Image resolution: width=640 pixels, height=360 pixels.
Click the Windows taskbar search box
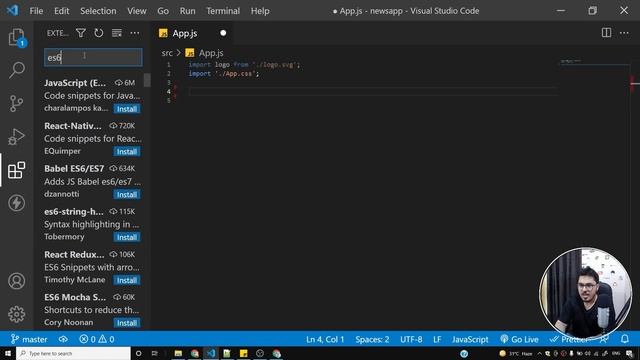point(73,353)
